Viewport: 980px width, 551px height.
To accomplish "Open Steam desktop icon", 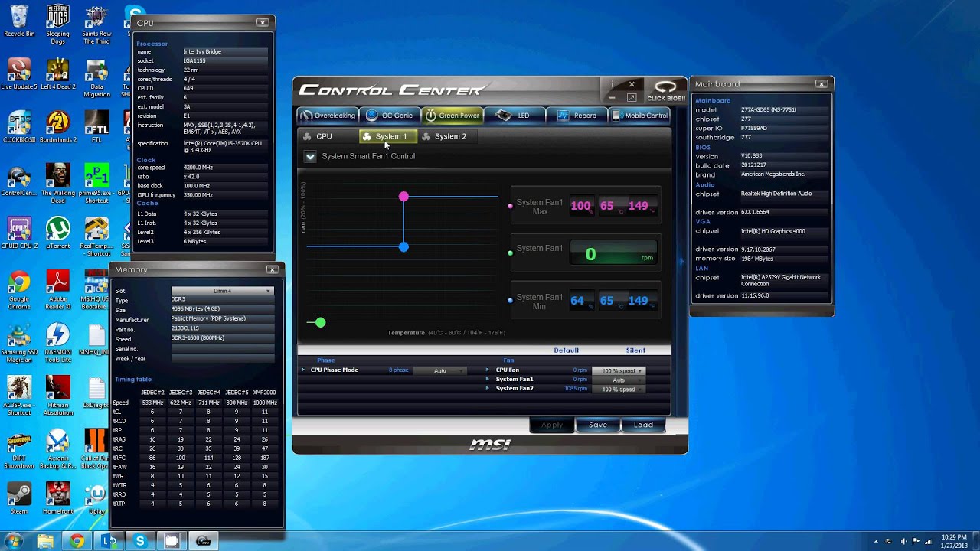I will 19,497.
